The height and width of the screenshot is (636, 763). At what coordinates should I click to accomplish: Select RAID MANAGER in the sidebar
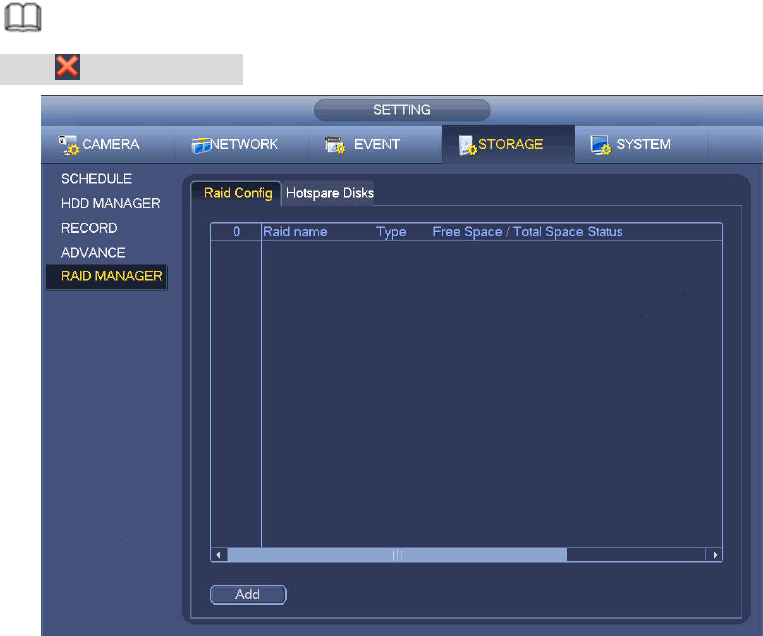(107, 276)
